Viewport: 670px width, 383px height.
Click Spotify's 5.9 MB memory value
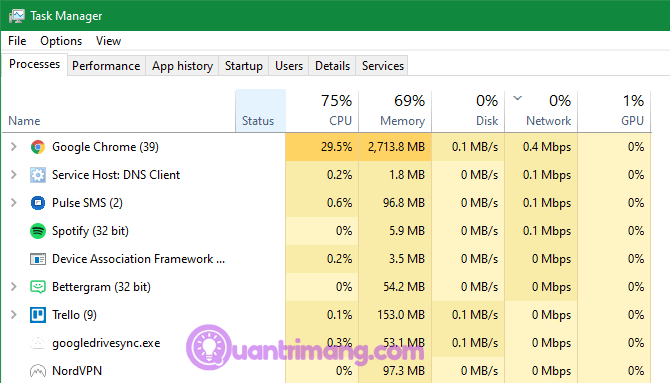(x=407, y=231)
